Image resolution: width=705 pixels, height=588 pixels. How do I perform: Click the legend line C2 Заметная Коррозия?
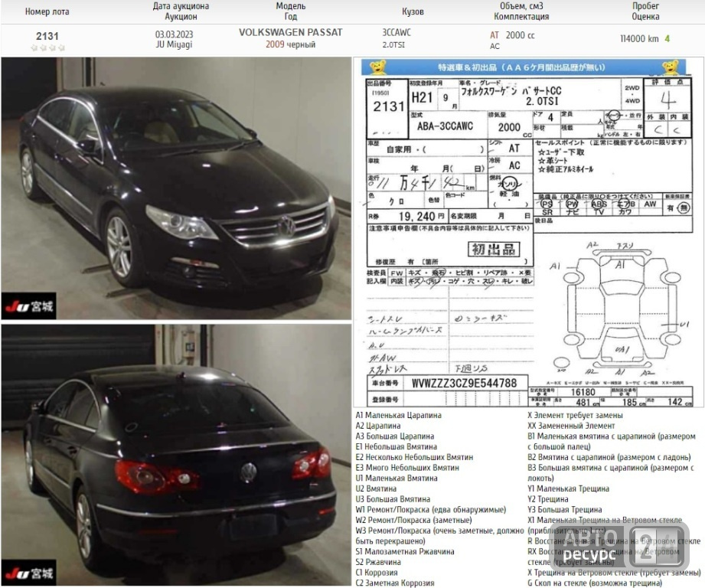tap(395, 583)
